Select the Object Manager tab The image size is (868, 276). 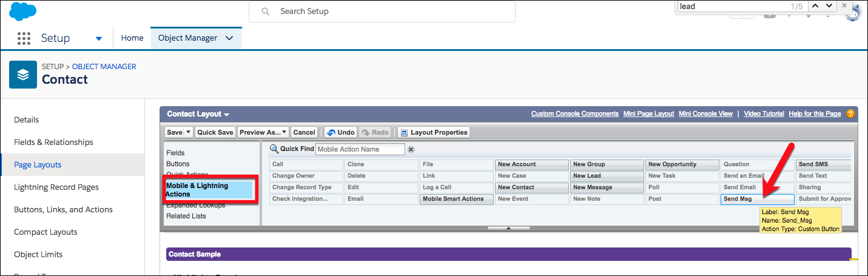187,38
